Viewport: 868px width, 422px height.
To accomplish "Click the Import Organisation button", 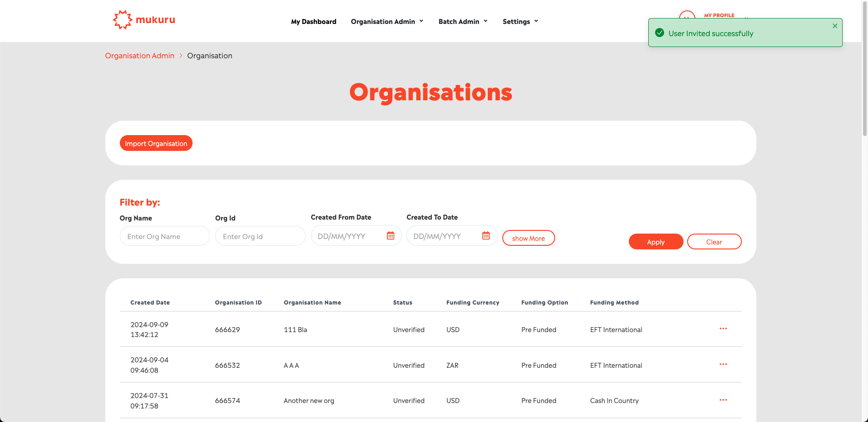I will pyautogui.click(x=156, y=143).
